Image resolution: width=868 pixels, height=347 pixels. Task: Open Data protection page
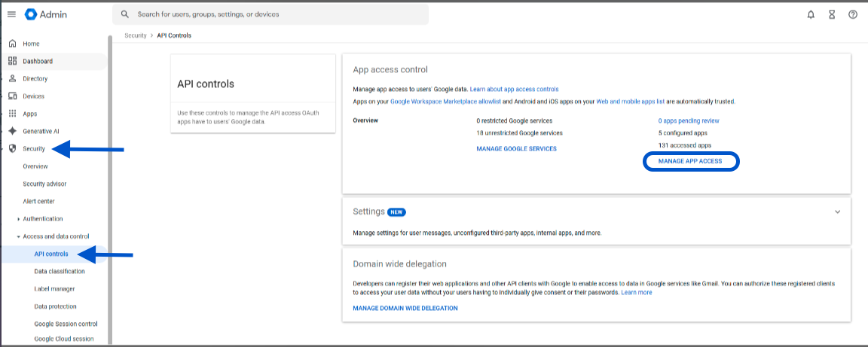[55, 306]
